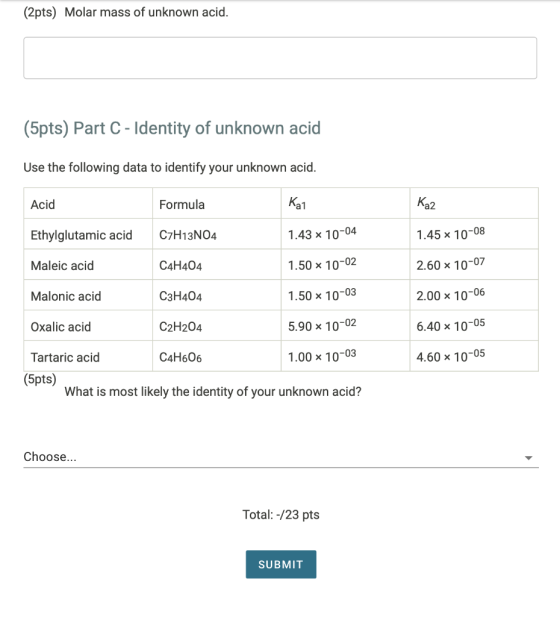Click the 4.60 × 10^-05 Ka2 value
This screenshot has height=617, width=560.
point(451,356)
